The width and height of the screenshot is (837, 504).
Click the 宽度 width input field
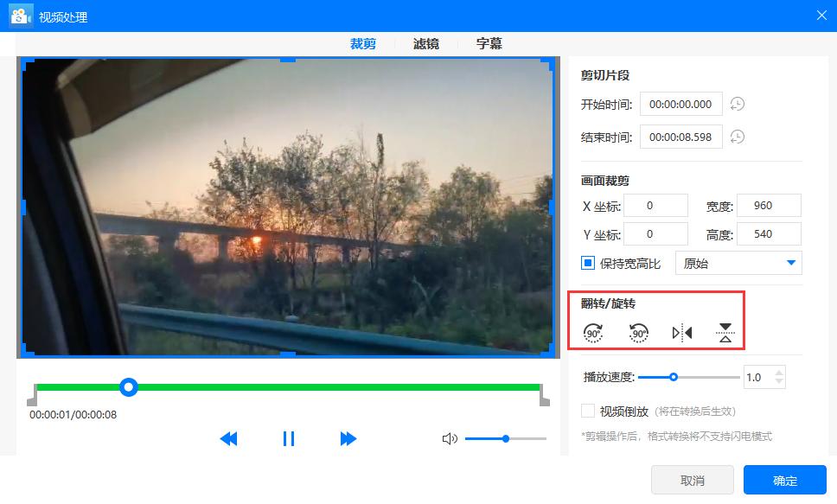coord(768,205)
